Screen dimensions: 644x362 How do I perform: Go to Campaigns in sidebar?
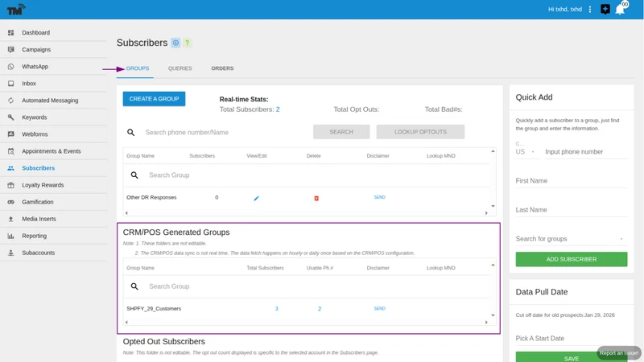pyautogui.click(x=36, y=49)
